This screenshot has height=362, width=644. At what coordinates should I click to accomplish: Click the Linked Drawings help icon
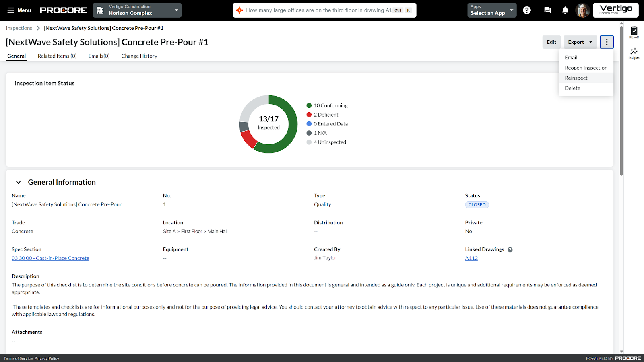pyautogui.click(x=510, y=250)
